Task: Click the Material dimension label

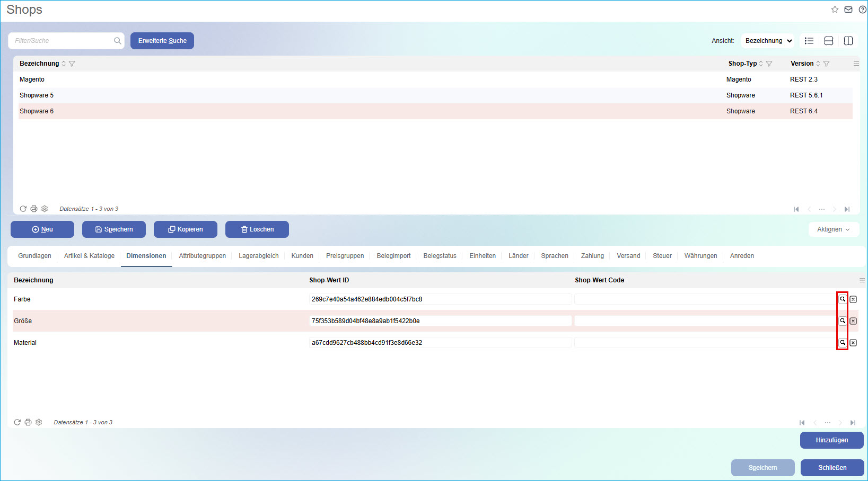Action: (x=25, y=343)
